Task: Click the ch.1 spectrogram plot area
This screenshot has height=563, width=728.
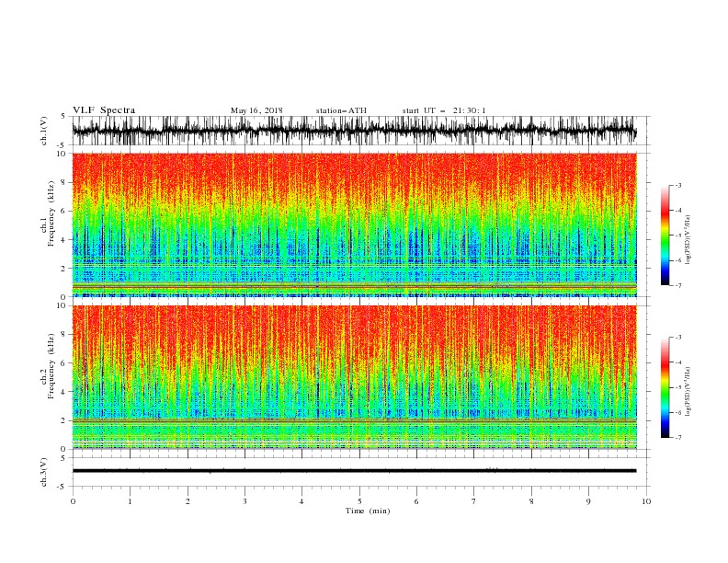Action: (355, 224)
